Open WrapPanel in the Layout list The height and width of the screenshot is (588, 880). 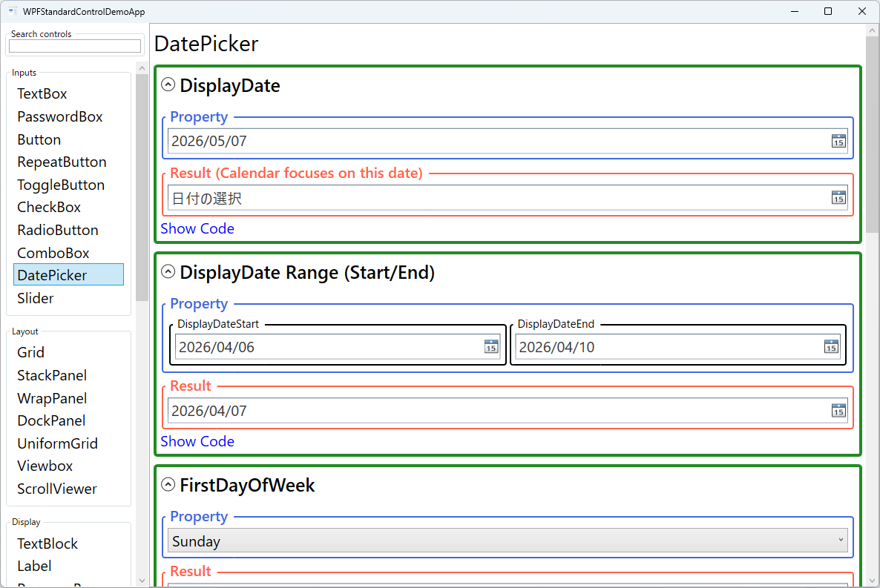click(x=68, y=398)
